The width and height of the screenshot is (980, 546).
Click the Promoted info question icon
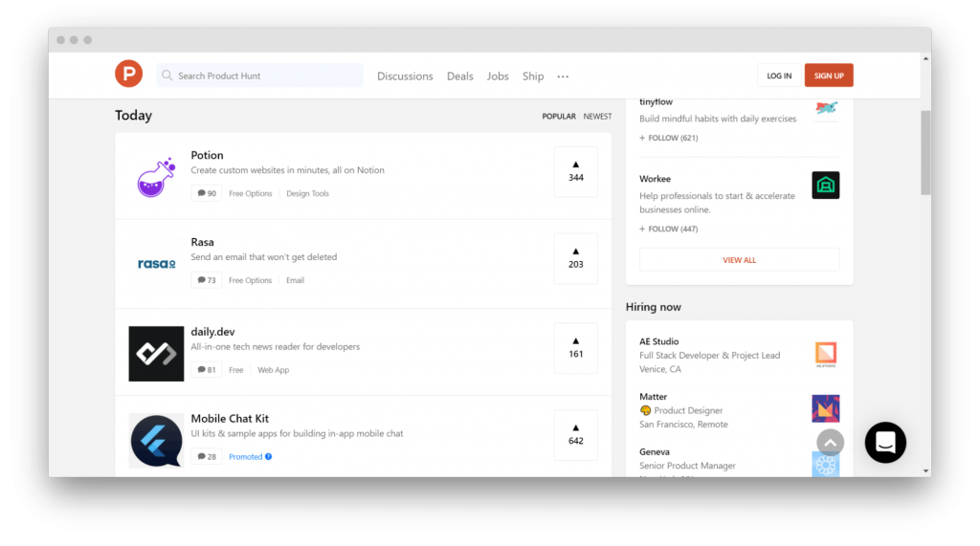(269, 457)
